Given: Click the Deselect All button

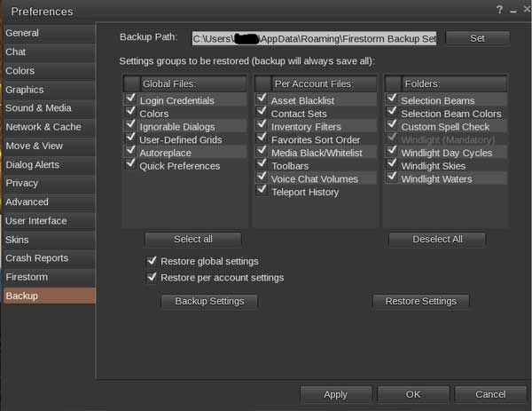Looking at the screenshot, I should [x=437, y=239].
